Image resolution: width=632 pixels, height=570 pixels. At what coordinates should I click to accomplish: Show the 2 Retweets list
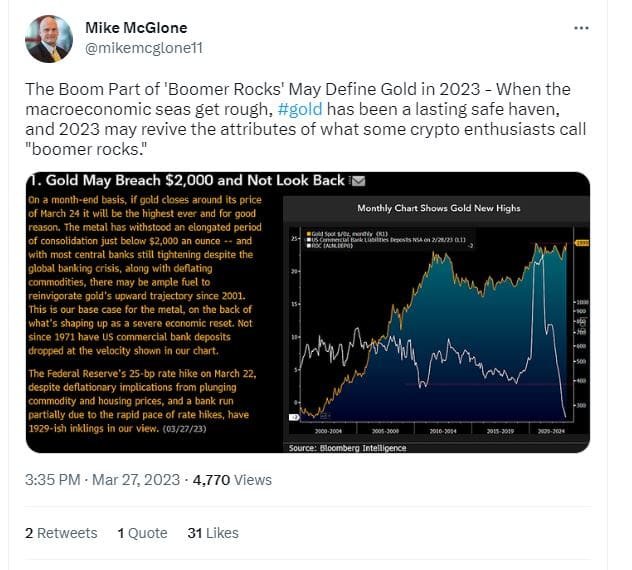[61, 533]
